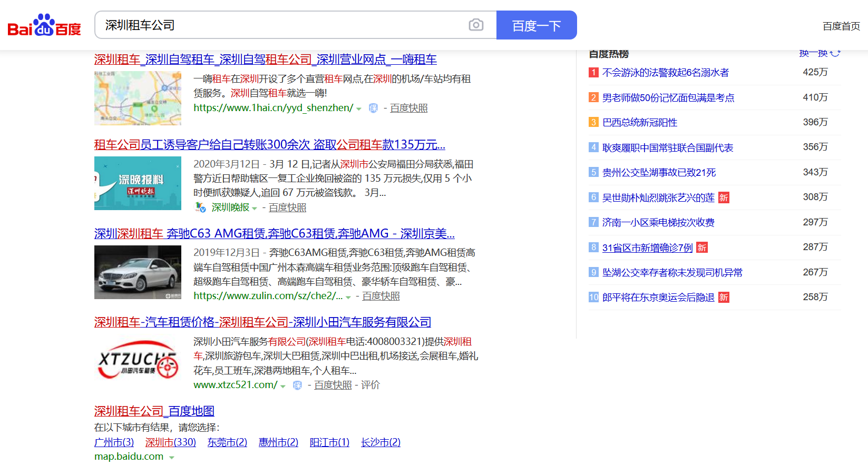This screenshot has height=465, width=868.
Task: Open the 评价 link for xtzc521.com result
Action: (x=370, y=385)
